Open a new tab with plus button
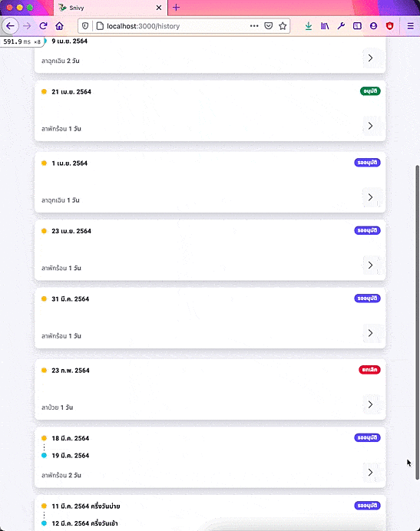 pyautogui.click(x=176, y=8)
